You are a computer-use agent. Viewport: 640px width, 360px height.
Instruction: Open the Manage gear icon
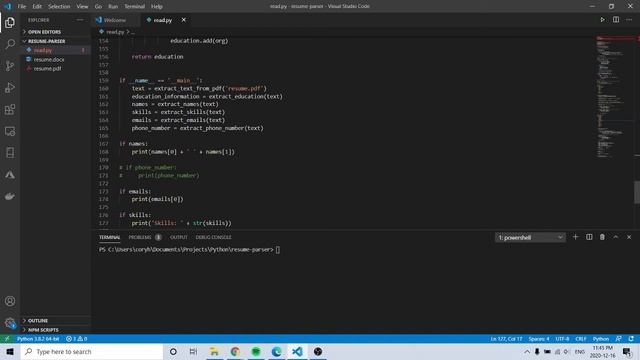point(10,323)
